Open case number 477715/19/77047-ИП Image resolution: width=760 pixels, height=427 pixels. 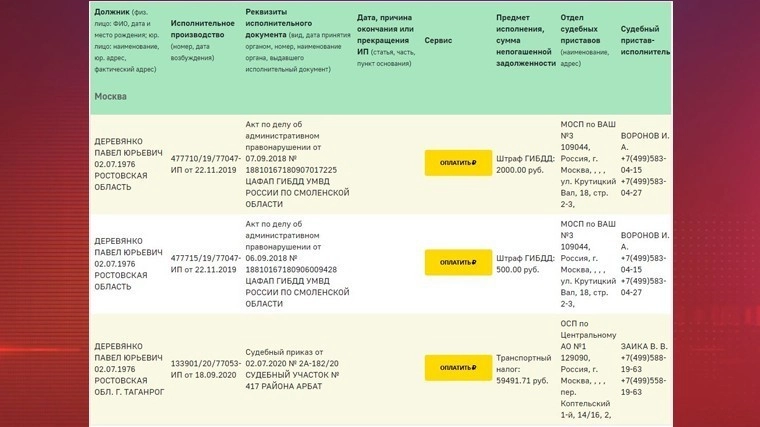tap(205, 262)
